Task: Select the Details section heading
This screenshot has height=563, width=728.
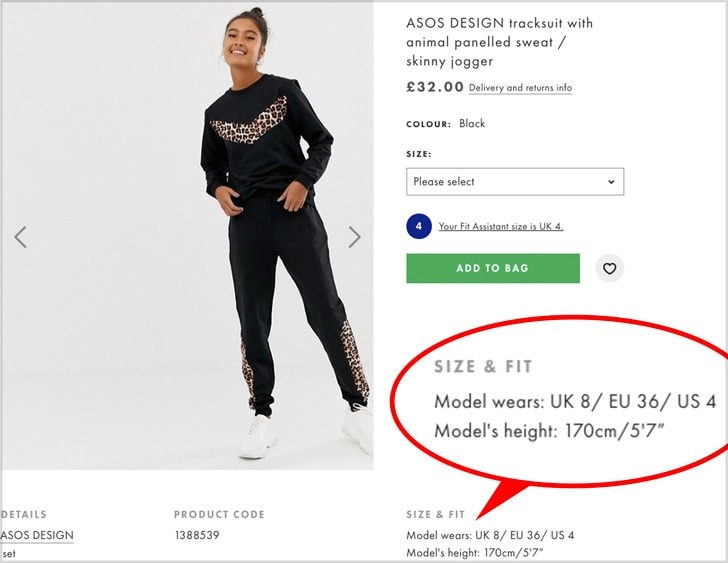Action: point(24,514)
